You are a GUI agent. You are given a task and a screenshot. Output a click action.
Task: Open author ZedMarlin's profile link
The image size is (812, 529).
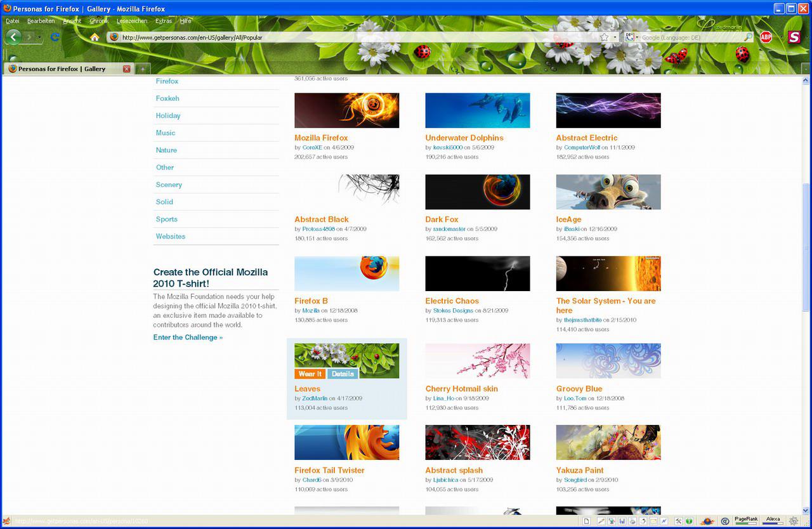point(315,398)
